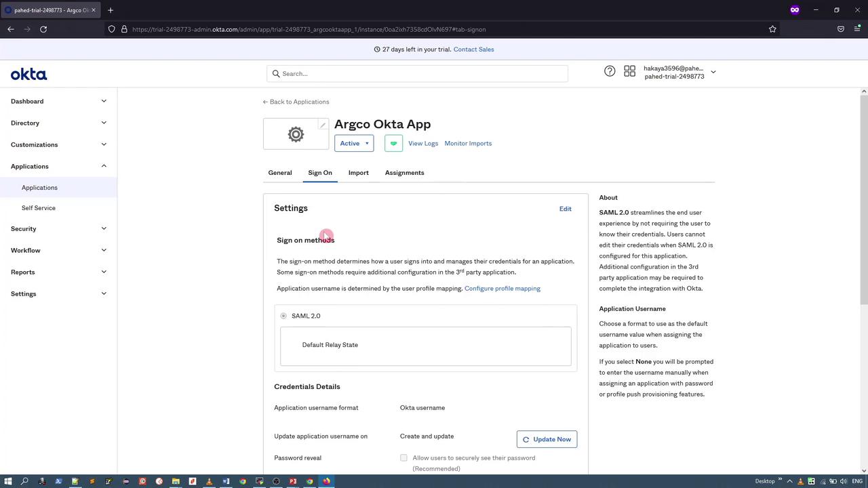Screen dimensions: 868x488
Task: Bookmark this page with star icon
Action: click(x=772, y=29)
